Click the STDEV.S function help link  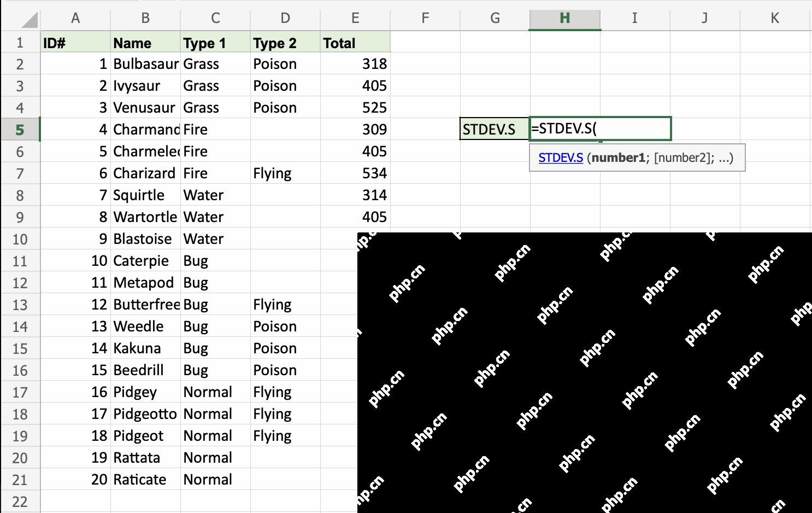point(561,158)
